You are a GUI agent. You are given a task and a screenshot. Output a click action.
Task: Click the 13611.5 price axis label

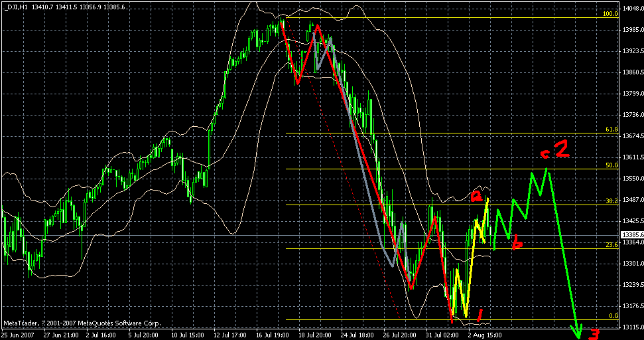(633, 157)
